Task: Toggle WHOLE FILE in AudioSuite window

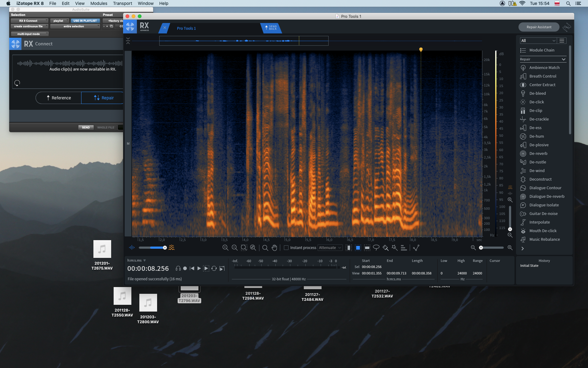Action: 106,127
